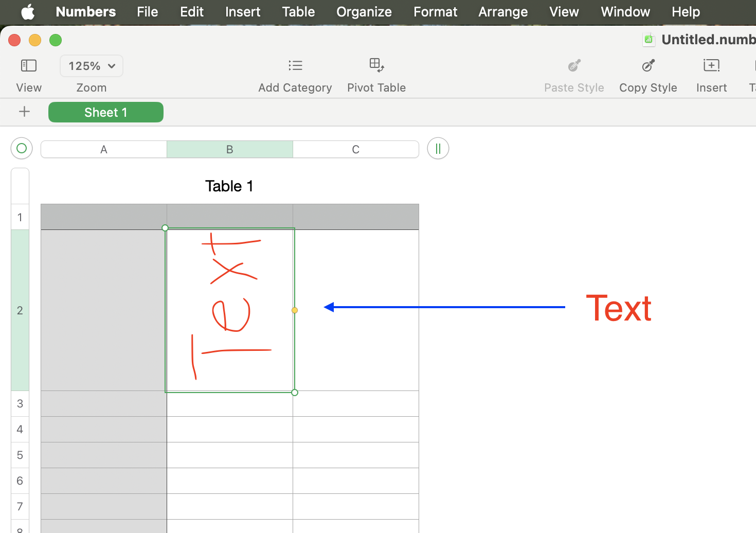This screenshot has width=756, height=533.
Task: Select row 2 header
Action: pyautogui.click(x=20, y=310)
